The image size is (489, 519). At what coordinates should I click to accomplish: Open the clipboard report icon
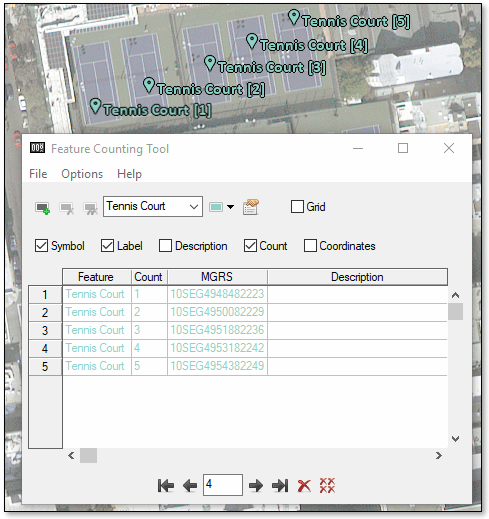[x=251, y=207]
